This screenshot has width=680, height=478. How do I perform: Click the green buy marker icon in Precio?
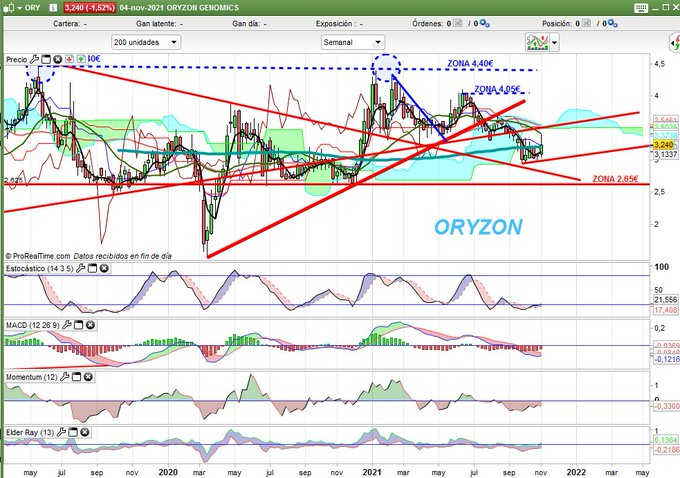click(81, 59)
